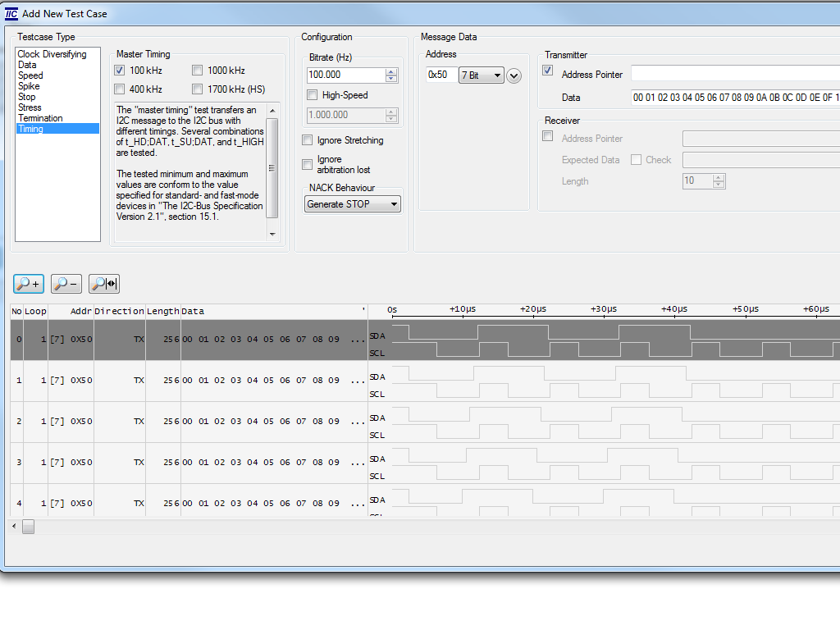Open the 7 Bit address mode dropdown
Viewport: 840px width, 630px height.
tap(481, 75)
